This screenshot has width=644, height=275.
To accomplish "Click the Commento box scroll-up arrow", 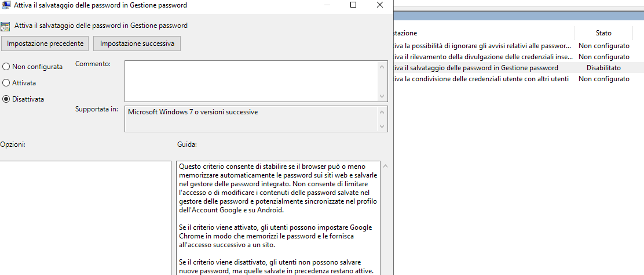I will tap(382, 66).
